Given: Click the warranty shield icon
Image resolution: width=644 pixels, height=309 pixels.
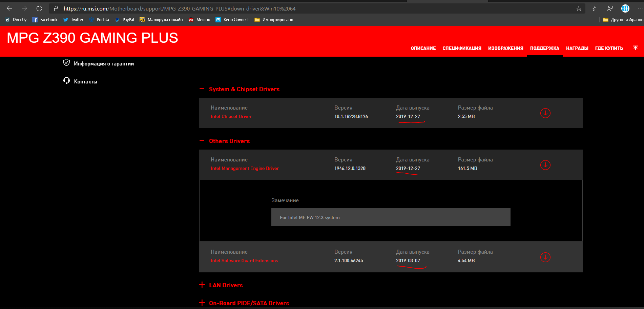Looking at the screenshot, I should pos(66,63).
